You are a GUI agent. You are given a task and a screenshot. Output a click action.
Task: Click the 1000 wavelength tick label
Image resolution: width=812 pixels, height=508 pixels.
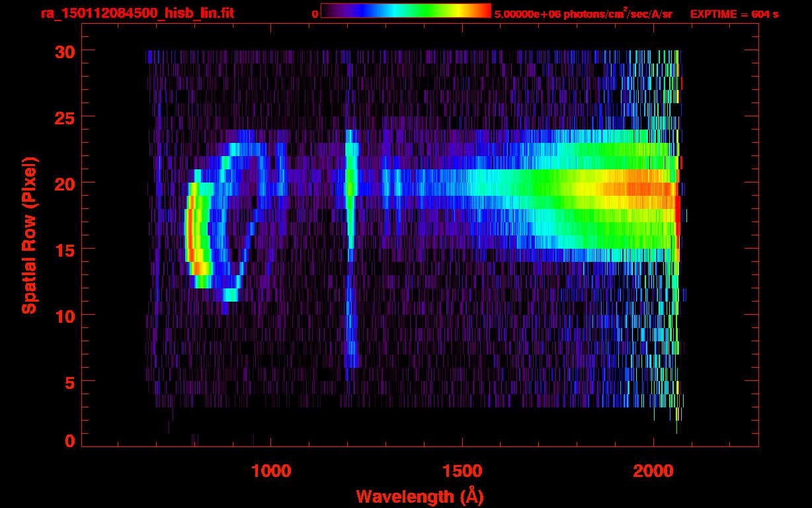click(271, 472)
